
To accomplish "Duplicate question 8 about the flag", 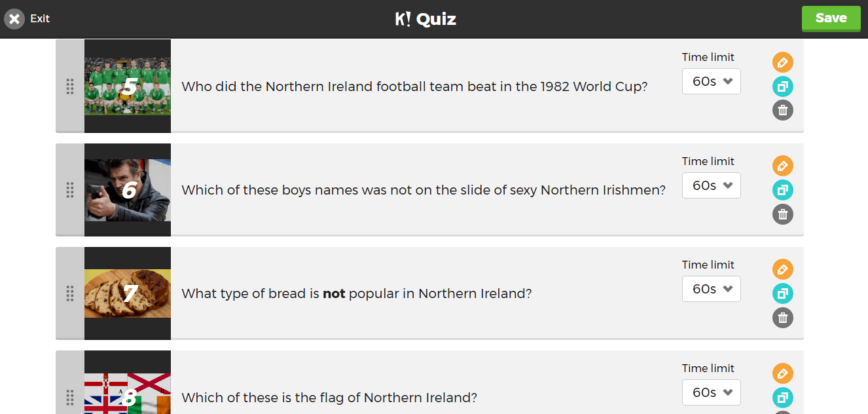I will pos(782,398).
